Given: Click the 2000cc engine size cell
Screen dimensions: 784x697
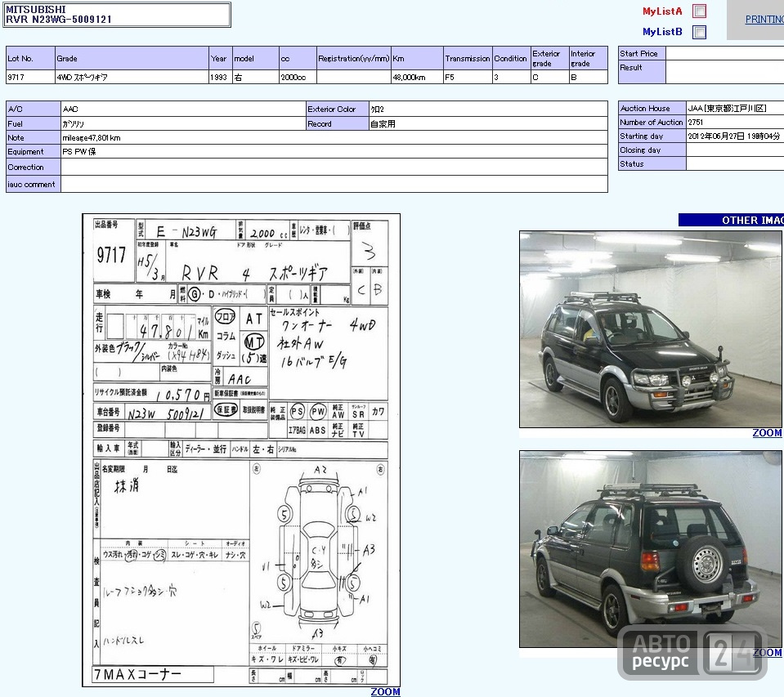Looking at the screenshot, I should click(x=298, y=77).
